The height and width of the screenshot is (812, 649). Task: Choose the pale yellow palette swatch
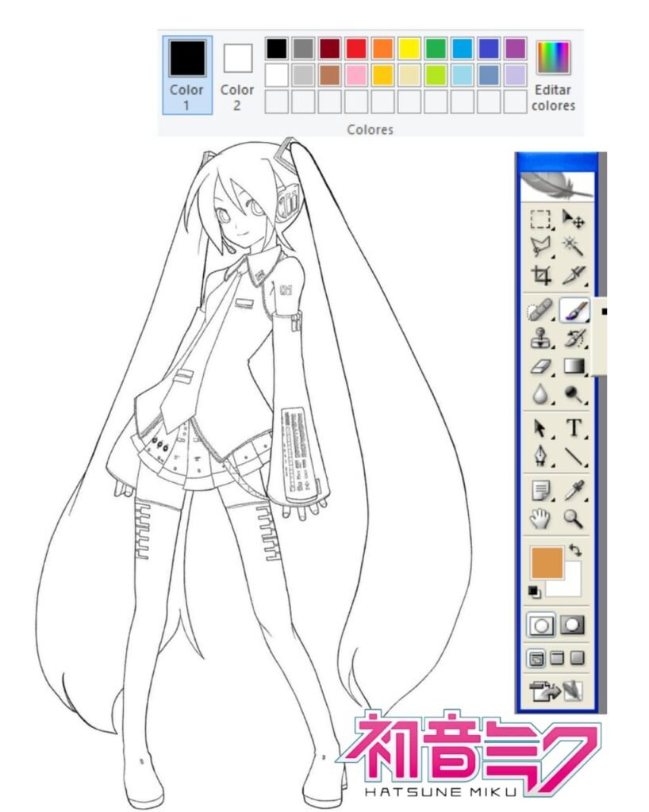pyautogui.click(x=409, y=75)
